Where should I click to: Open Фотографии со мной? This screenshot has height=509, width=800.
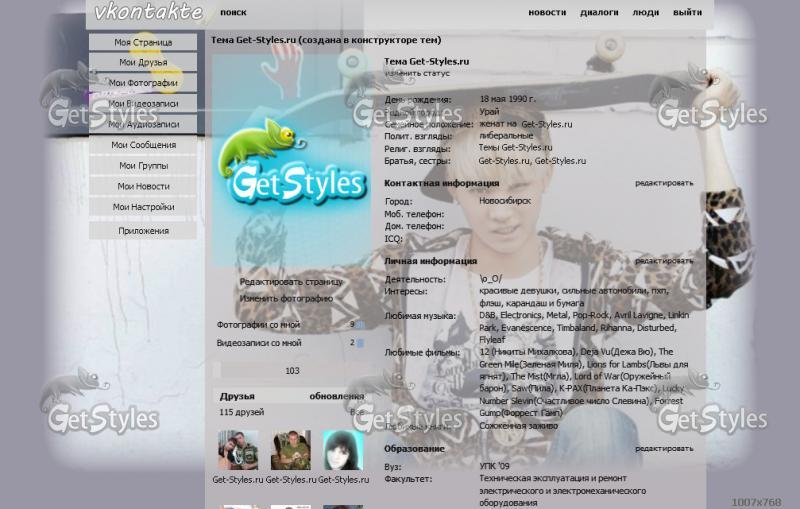click(x=258, y=325)
